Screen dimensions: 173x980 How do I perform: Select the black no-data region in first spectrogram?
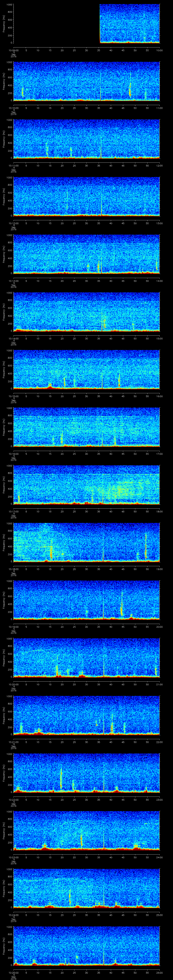point(56,24)
